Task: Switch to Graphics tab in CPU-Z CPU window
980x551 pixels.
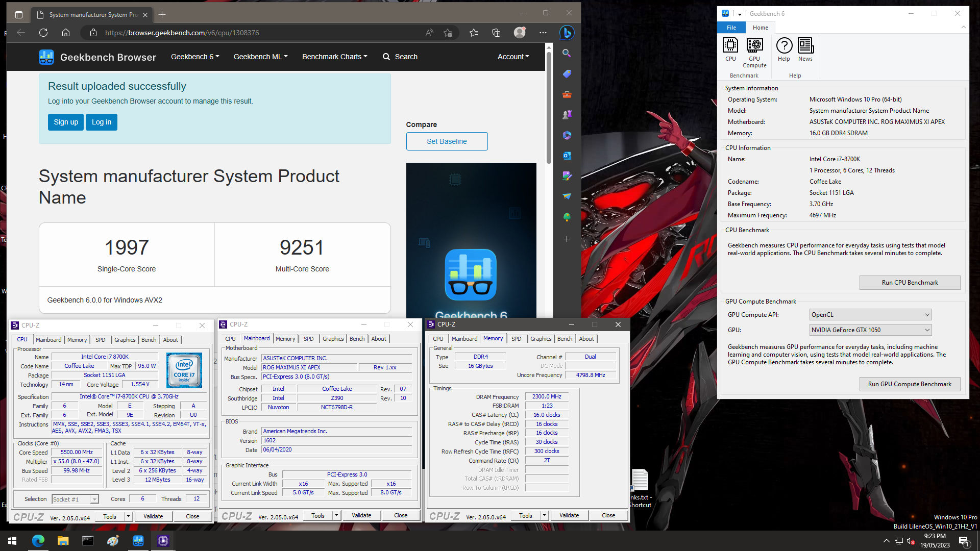Action: click(125, 340)
